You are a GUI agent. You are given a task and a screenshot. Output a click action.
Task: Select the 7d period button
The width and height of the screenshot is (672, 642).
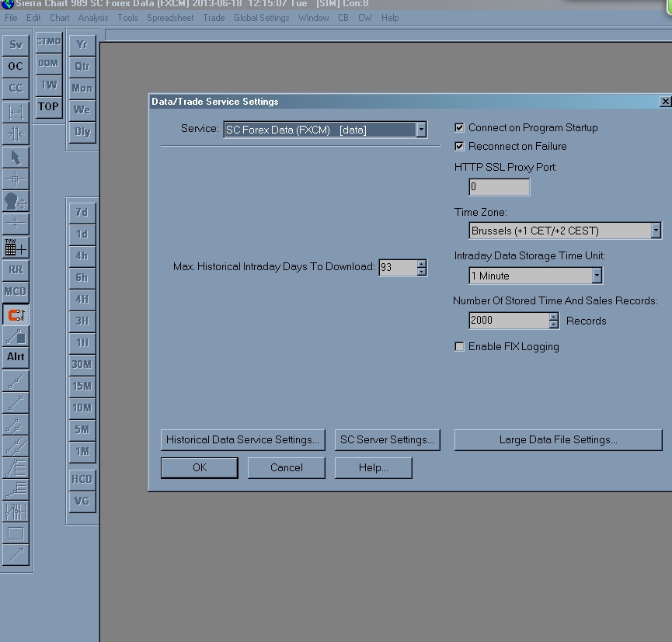[82, 213]
